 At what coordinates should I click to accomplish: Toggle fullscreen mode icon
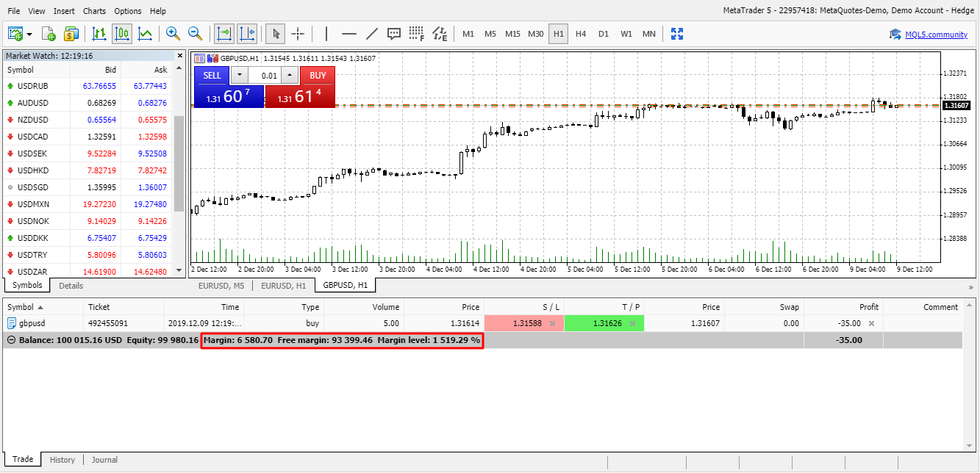tap(677, 34)
